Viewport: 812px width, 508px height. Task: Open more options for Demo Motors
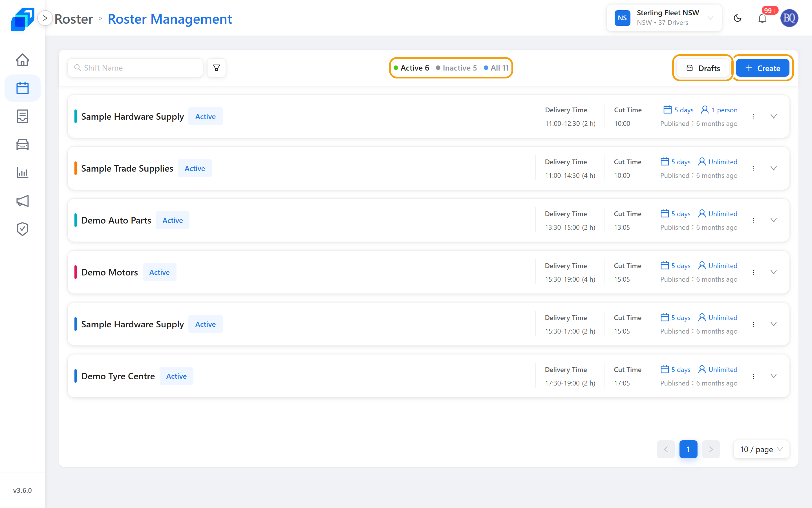(753, 272)
